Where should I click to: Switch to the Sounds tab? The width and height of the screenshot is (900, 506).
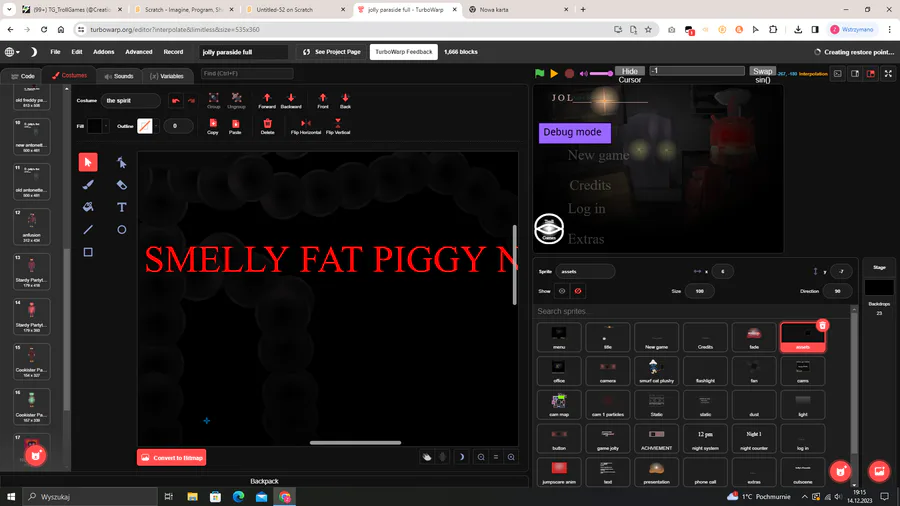tap(119, 76)
